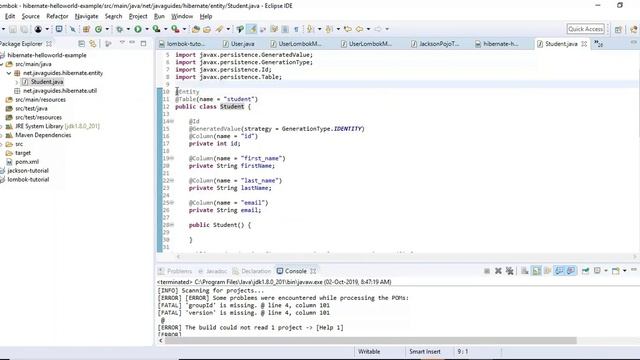The width and height of the screenshot is (640, 360).
Task: Click Previous Annotation arrow icon
Action: (329, 29)
